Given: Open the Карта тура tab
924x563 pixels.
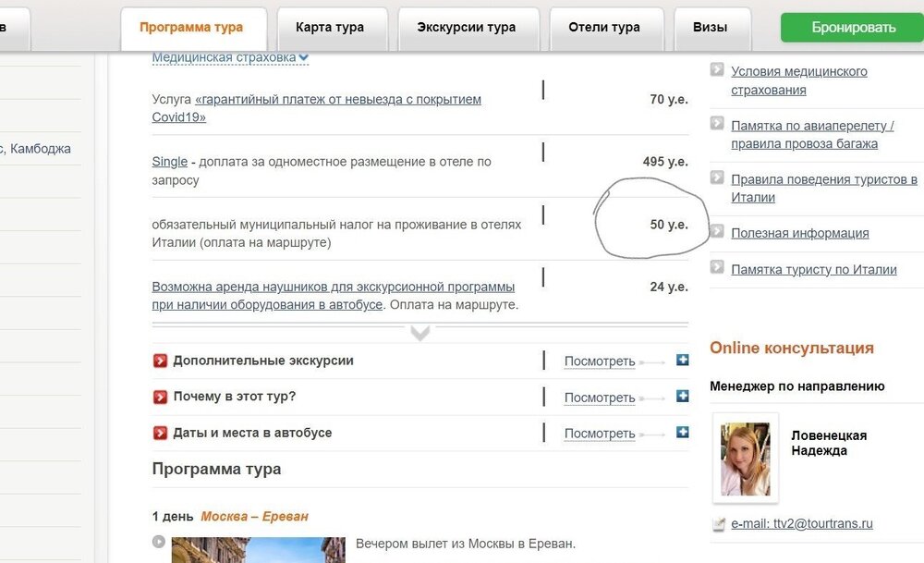Looking at the screenshot, I should click(332, 28).
